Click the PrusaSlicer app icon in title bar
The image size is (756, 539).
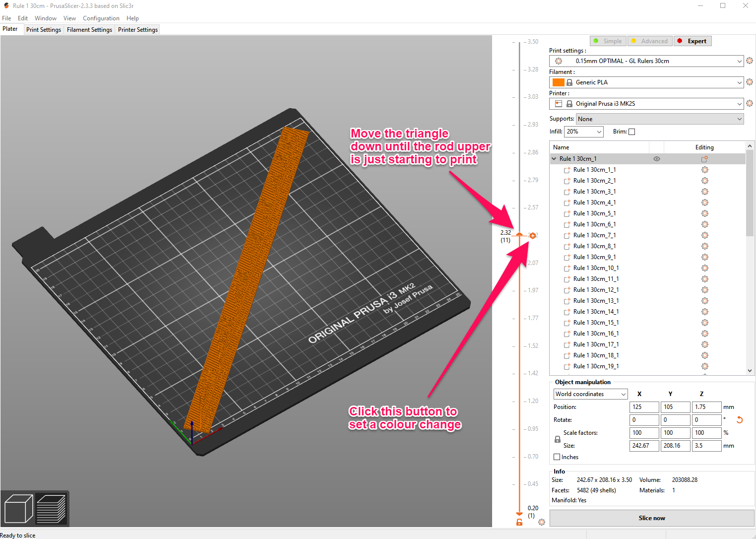tap(6, 5)
